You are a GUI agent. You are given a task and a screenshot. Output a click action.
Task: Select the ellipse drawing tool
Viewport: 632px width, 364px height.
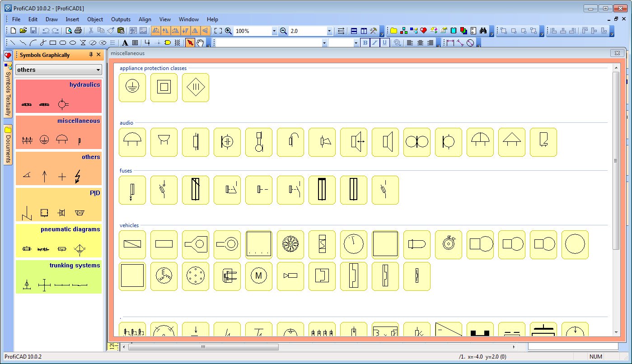coord(73,43)
